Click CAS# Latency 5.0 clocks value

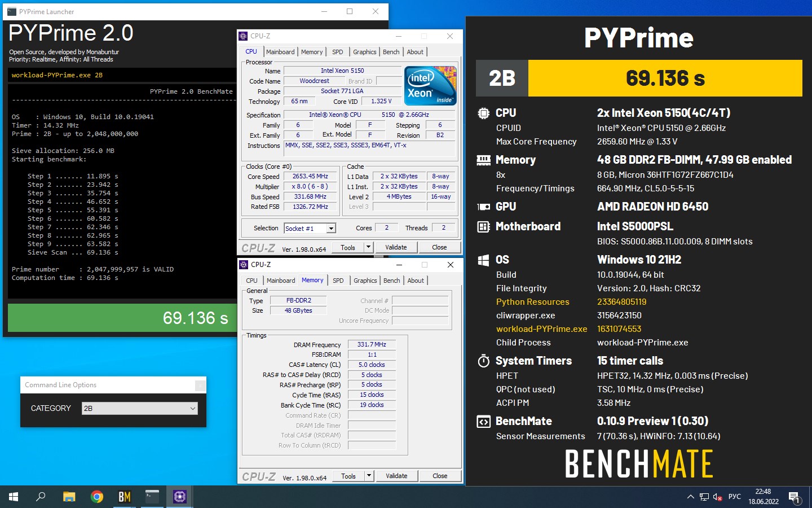[x=372, y=365]
